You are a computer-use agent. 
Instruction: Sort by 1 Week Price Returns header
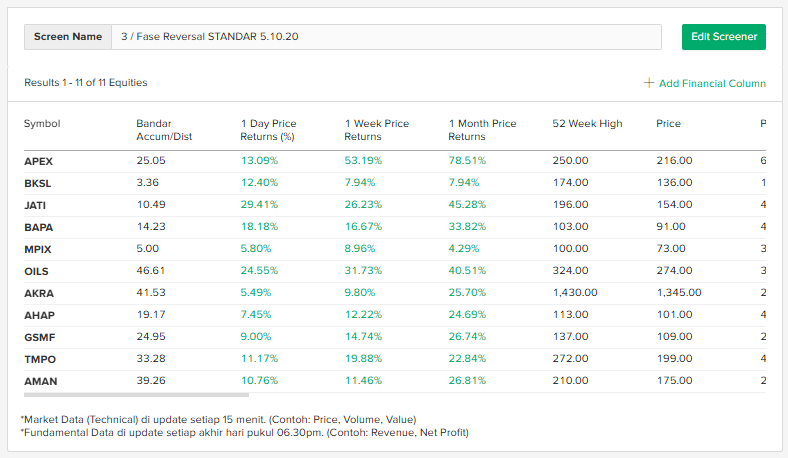pyautogui.click(x=377, y=130)
